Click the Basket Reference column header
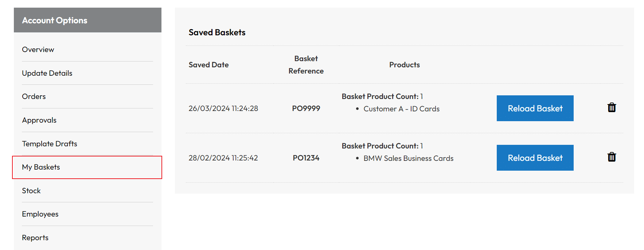644x250 pixels. click(x=306, y=65)
